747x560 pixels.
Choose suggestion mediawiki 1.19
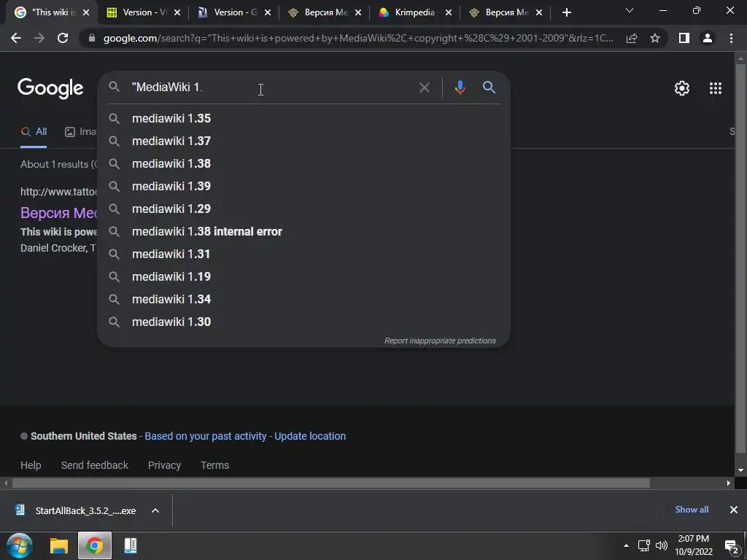303,276
